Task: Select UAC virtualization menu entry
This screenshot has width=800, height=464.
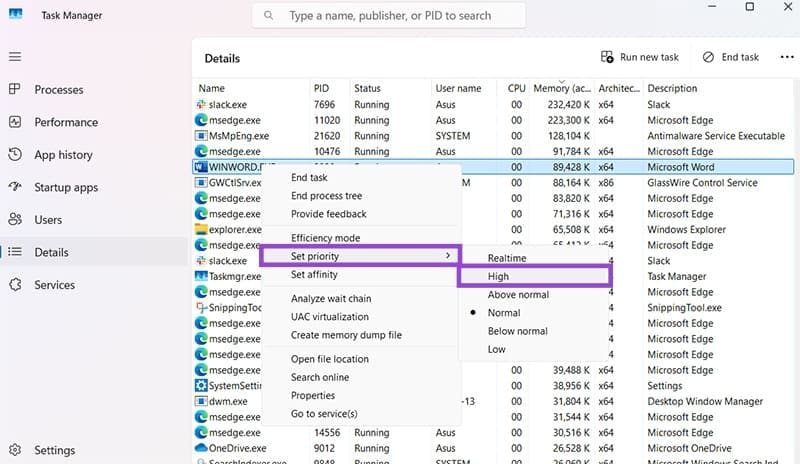Action: coord(330,316)
